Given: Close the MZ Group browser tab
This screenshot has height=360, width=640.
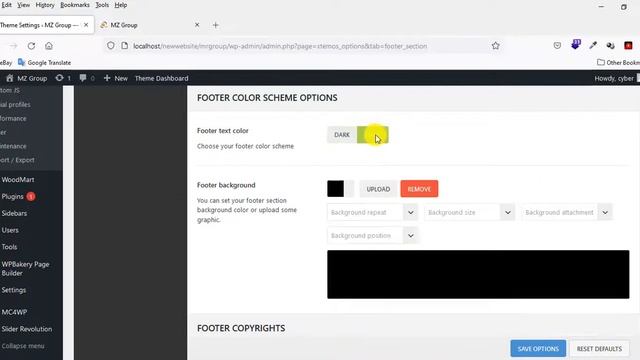Looking at the screenshot, I should tap(197, 25).
